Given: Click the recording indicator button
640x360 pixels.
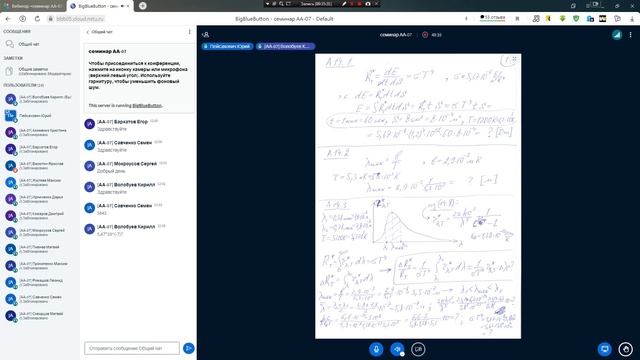Looking at the screenshot, I should 425,35.
